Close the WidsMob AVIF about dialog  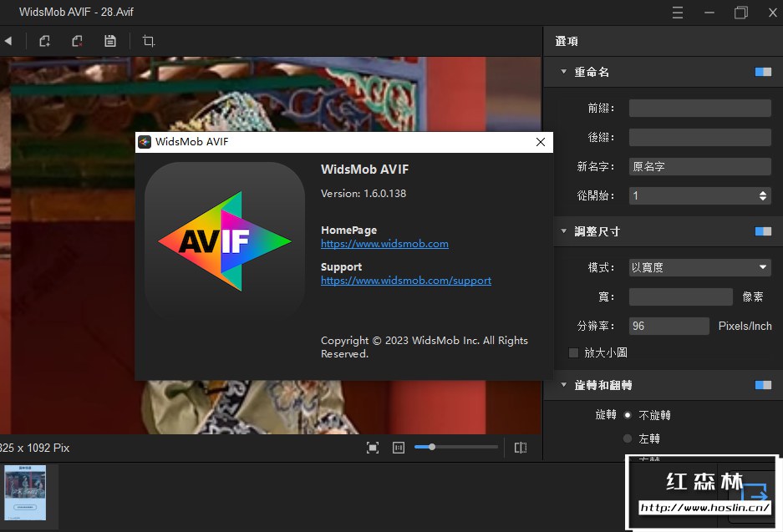click(x=541, y=142)
